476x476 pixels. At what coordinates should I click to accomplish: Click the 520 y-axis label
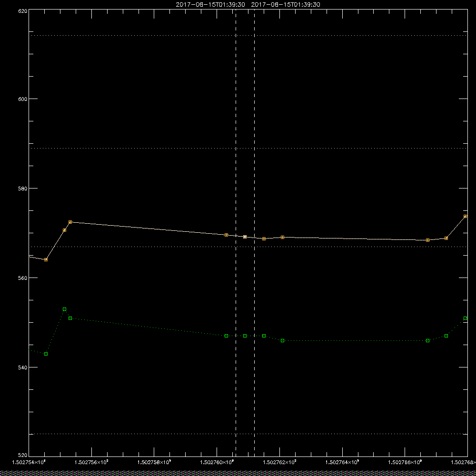[23, 455]
